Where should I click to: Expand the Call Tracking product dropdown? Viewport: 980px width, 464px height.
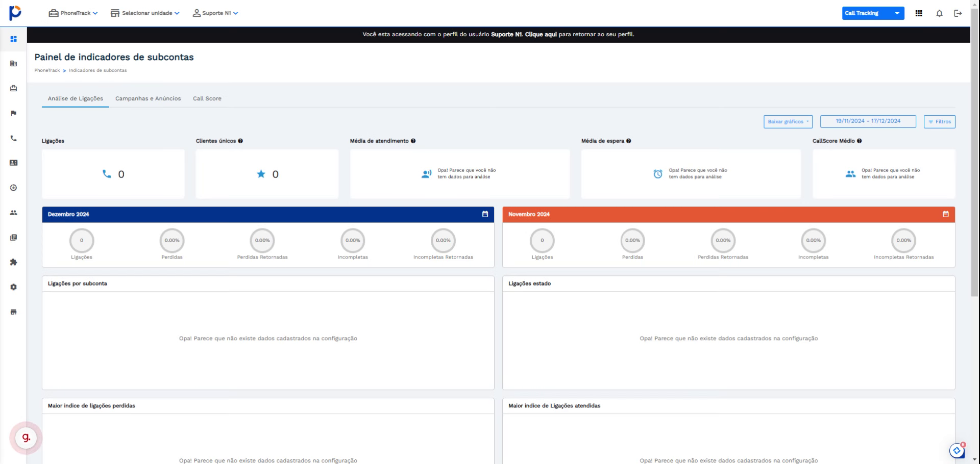click(x=873, y=13)
